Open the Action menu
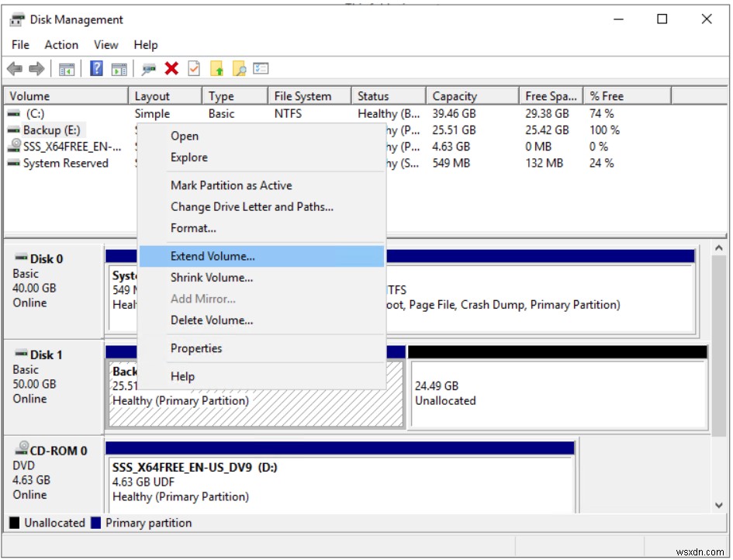 point(61,44)
